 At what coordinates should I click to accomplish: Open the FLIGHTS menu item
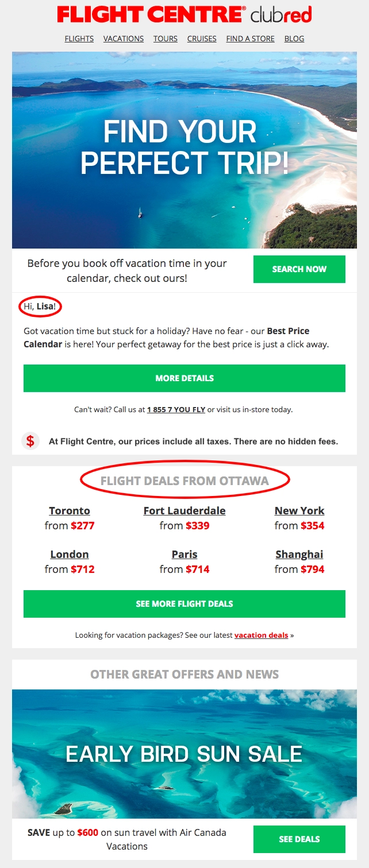click(x=79, y=38)
